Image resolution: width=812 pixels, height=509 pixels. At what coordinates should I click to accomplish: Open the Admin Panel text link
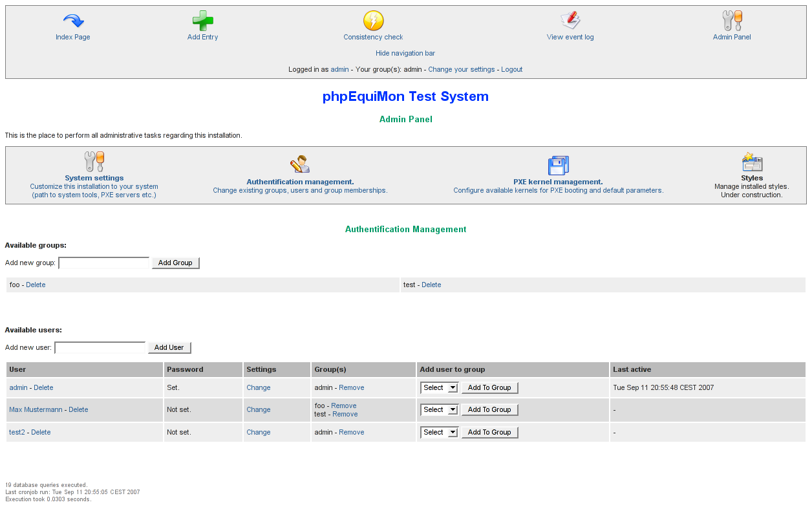coord(732,37)
